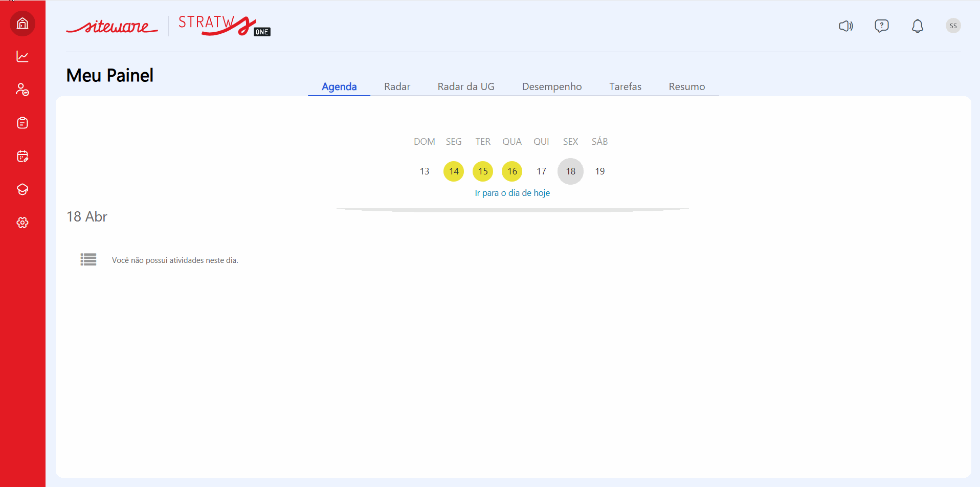Select highlighted day 16
The width and height of the screenshot is (980, 487).
pyautogui.click(x=512, y=171)
